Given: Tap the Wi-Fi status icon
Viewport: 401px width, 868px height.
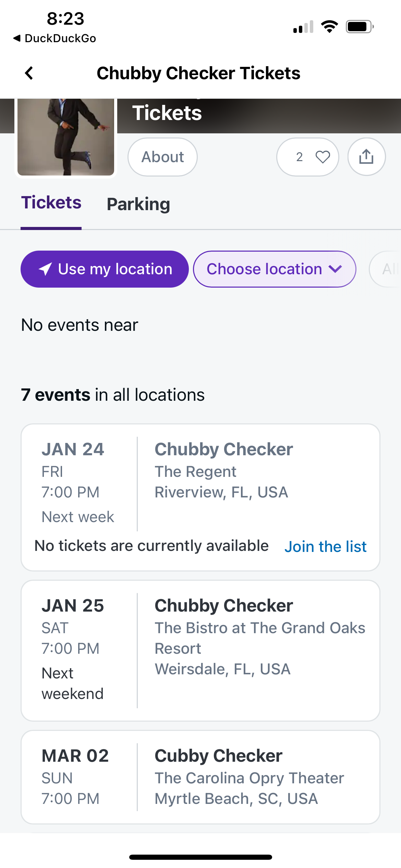Looking at the screenshot, I should 329,26.
